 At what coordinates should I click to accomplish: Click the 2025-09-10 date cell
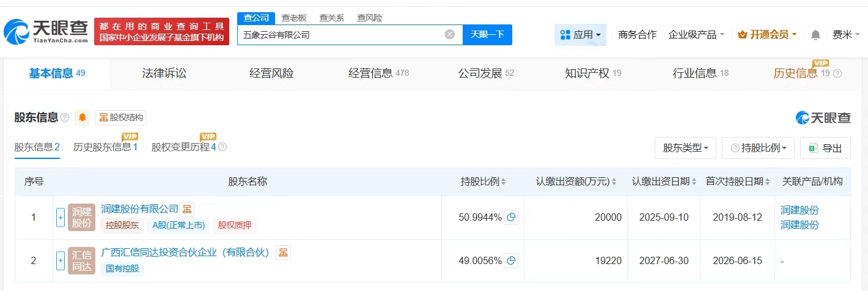pyautogui.click(x=664, y=217)
